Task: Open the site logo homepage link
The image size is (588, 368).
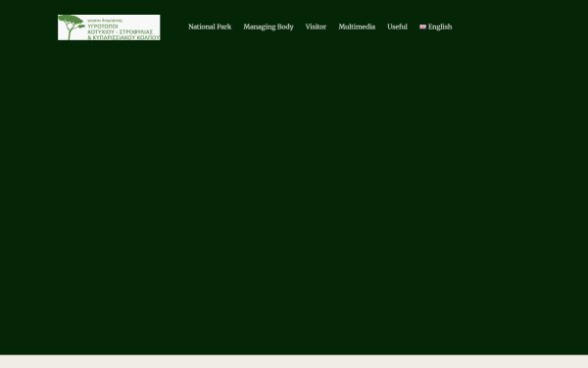Action: (x=109, y=27)
